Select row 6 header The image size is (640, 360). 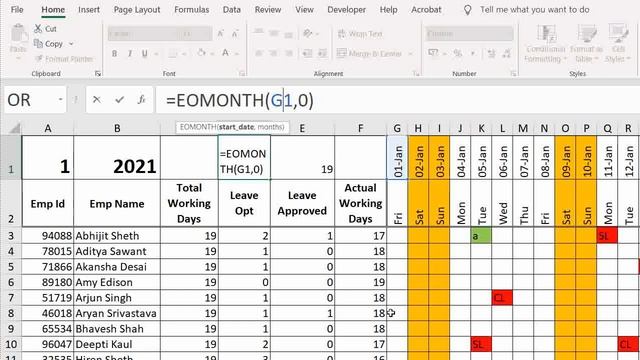(x=11, y=282)
